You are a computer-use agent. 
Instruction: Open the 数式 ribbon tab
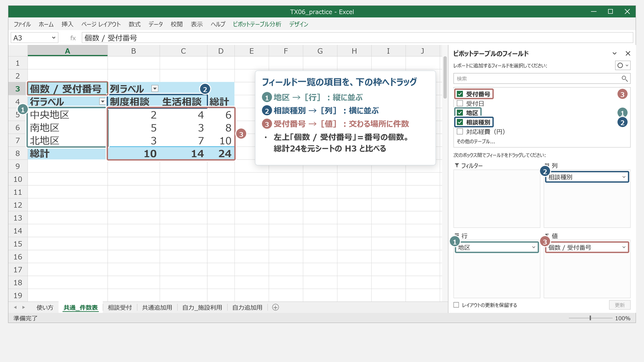(x=135, y=24)
